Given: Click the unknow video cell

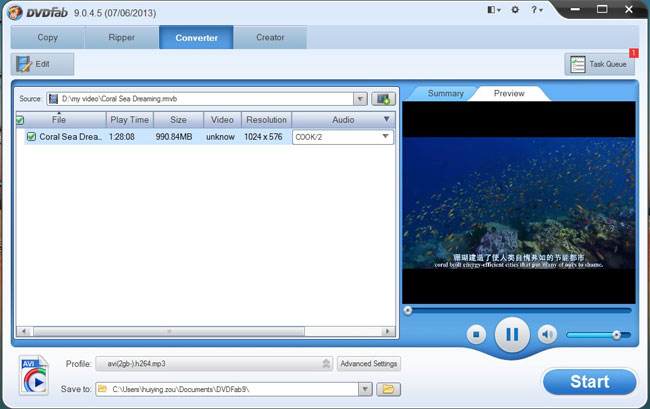Looking at the screenshot, I should (221, 137).
